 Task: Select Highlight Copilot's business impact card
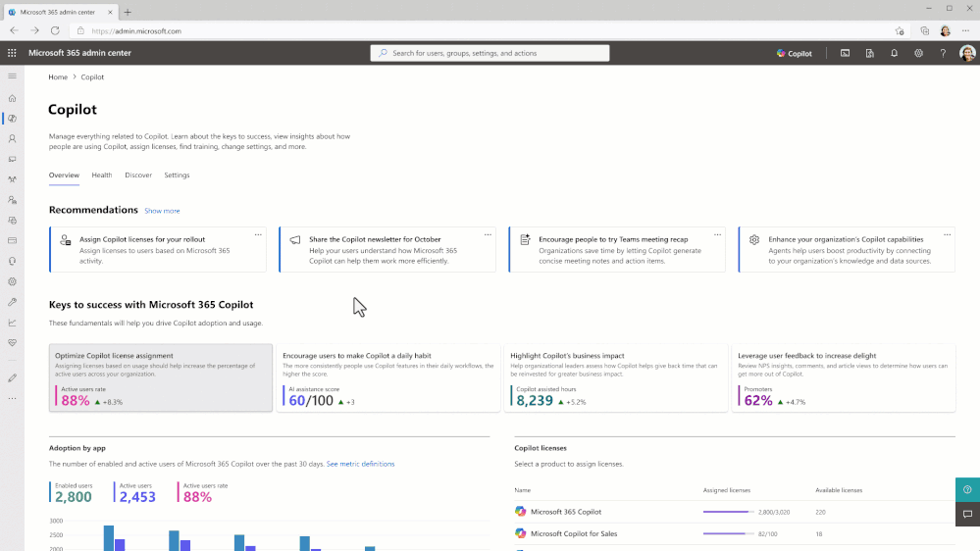(x=616, y=377)
